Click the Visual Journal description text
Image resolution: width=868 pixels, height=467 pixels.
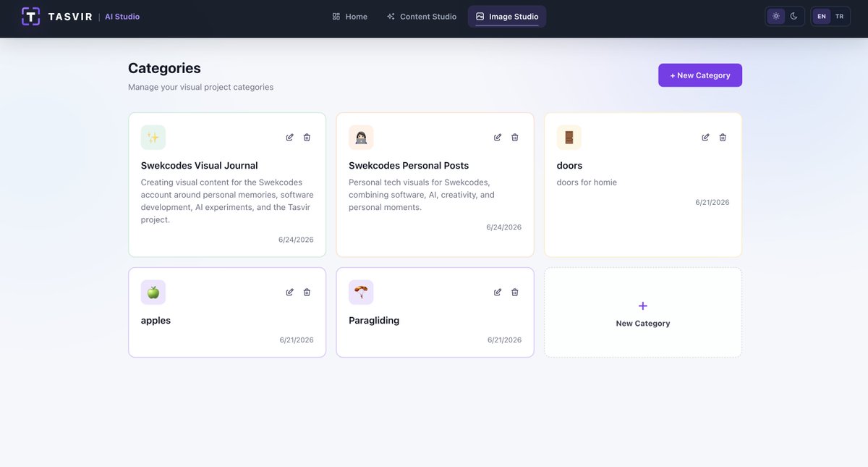pos(227,201)
